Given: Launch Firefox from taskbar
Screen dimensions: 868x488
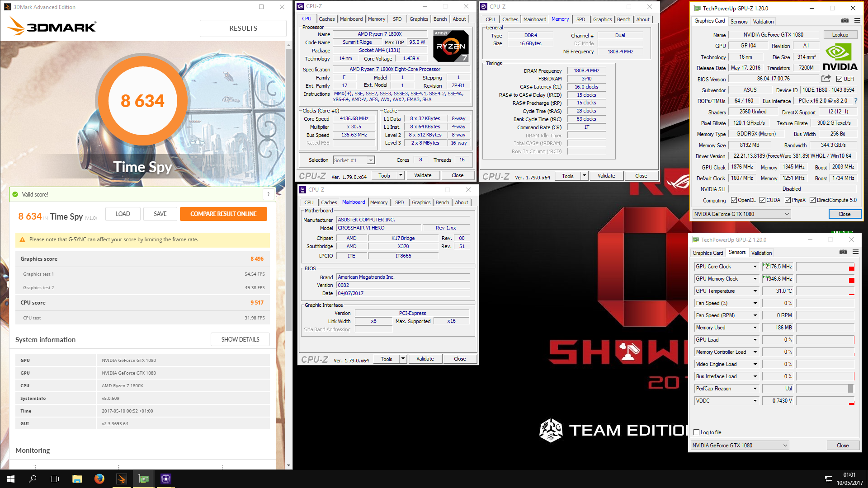Looking at the screenshot, I should 99,479.
